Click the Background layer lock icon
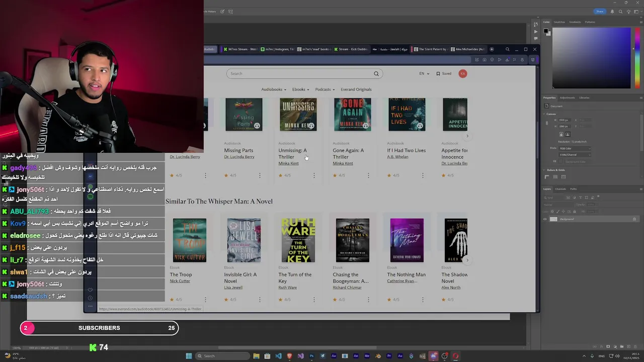This screenshot has width=644, height=362. tap(634, 219)
